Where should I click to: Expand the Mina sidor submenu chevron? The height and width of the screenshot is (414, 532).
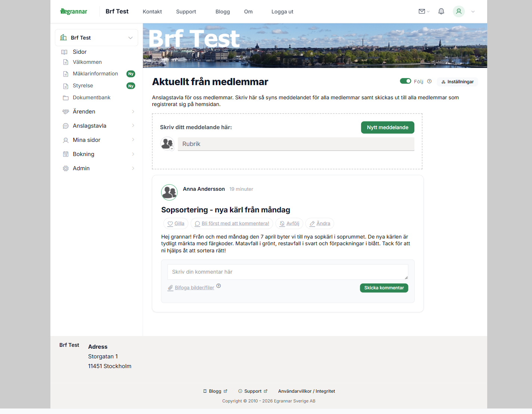[x=133, y=140]
